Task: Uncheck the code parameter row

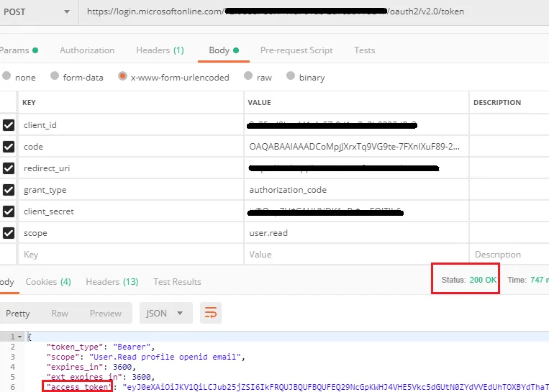Action: (x=9, y=147)
